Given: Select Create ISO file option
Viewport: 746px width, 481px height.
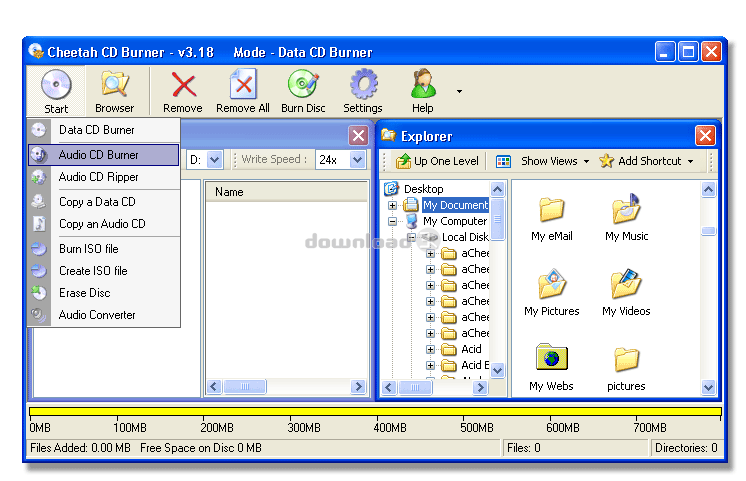Looking at the screenshot, I should pyautogui.click(x=104, y=271).
